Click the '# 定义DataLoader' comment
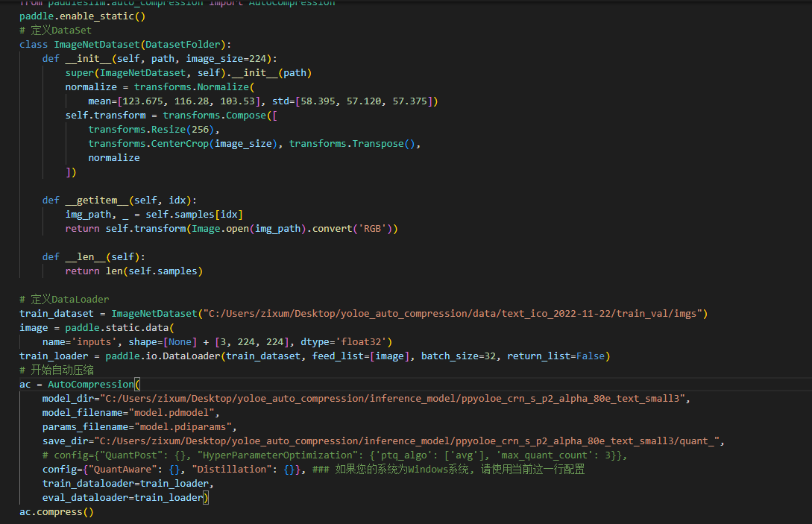The image size is (812, 524). pyautogui.click(x=64, y=300)
